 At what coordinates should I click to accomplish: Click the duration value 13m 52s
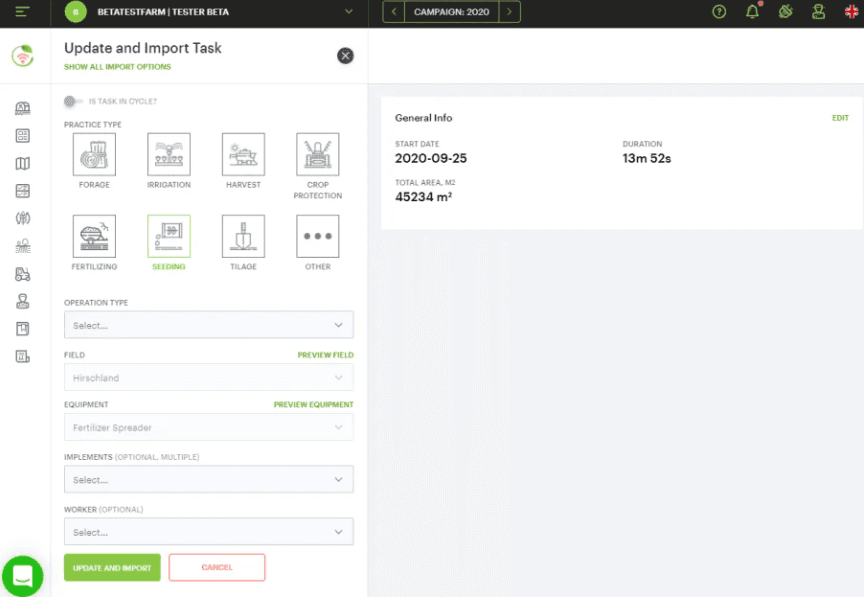coord(646,158)
